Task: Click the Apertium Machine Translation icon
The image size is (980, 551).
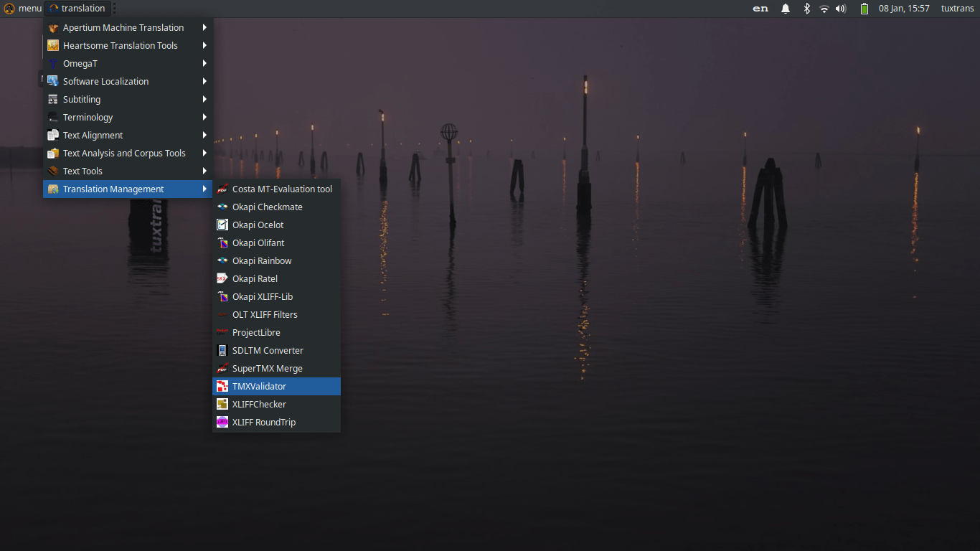Action: click(x=53, y=28)
